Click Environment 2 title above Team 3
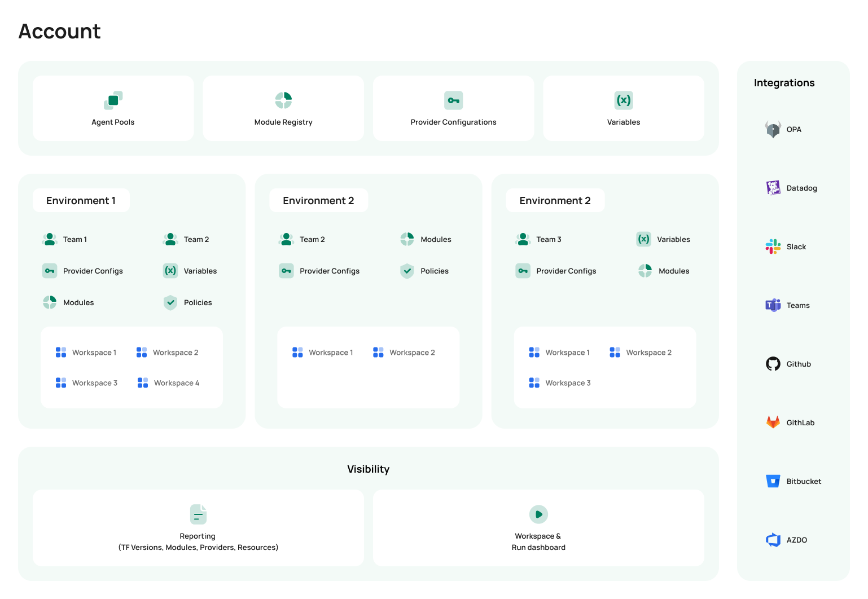The height and width of the screenshot is (599, 868). 555,201
